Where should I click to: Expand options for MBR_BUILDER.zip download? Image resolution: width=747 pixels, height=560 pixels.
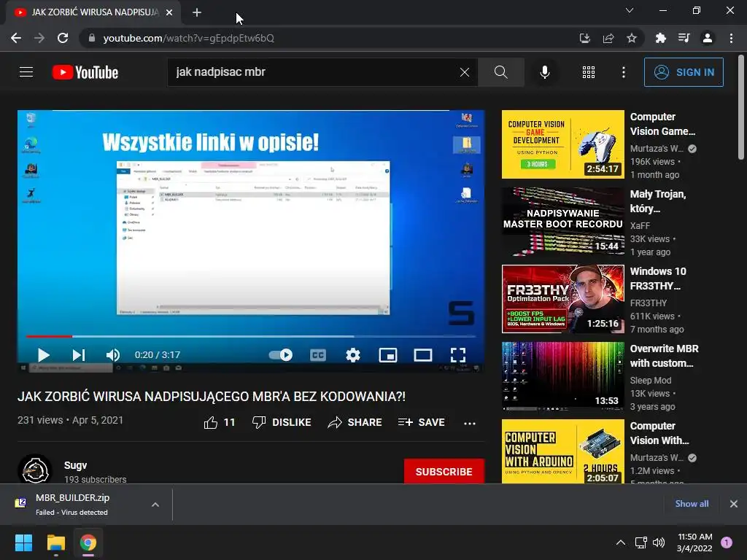point(155,505)
